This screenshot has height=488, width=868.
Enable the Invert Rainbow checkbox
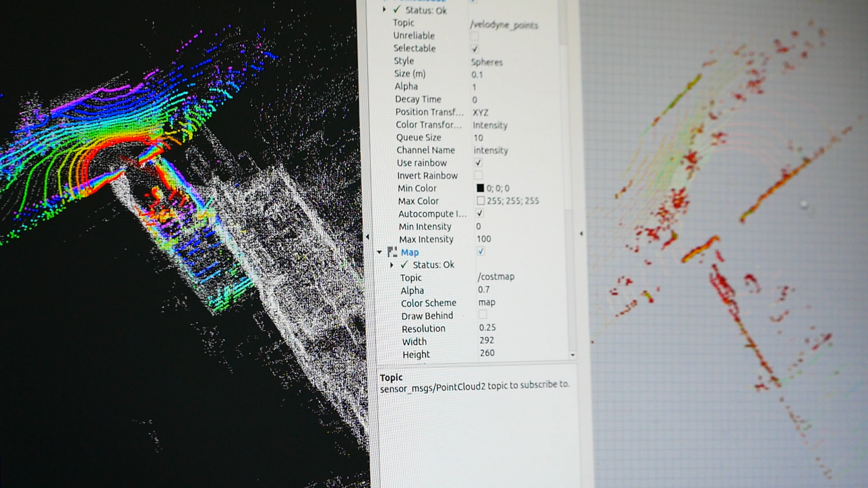pos(479,175)
